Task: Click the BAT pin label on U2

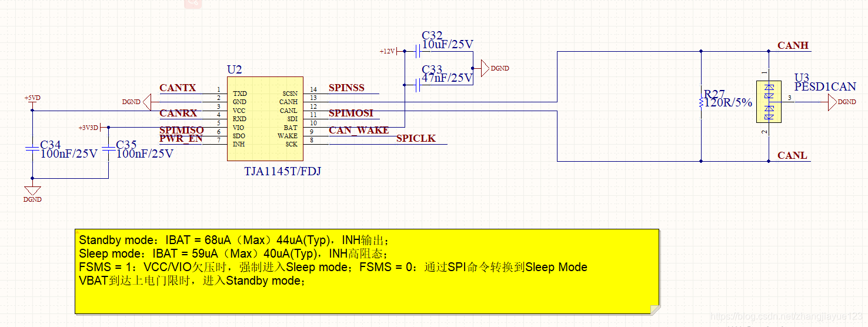Action: click(291, 128)
